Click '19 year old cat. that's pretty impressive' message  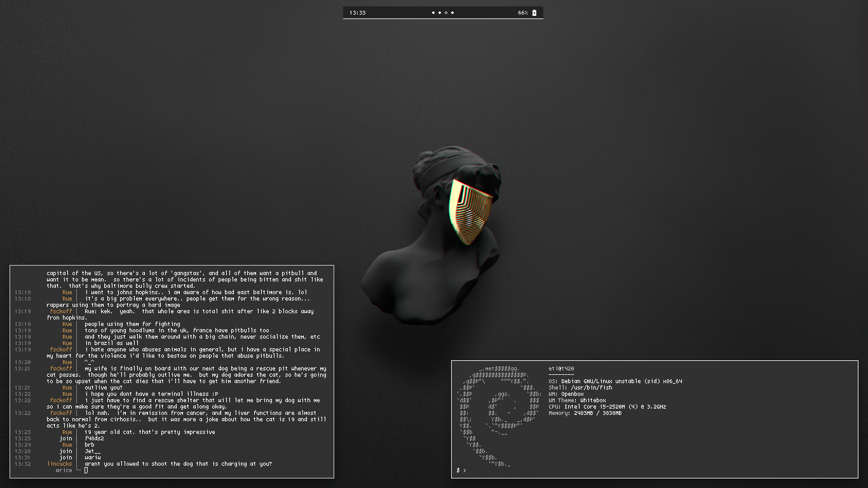tap(149, 432)
